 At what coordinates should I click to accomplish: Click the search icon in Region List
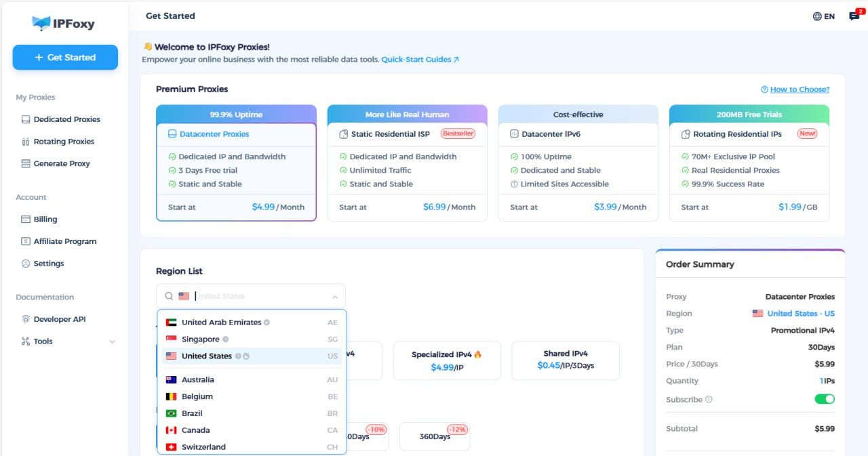click(x=169, y=296)
